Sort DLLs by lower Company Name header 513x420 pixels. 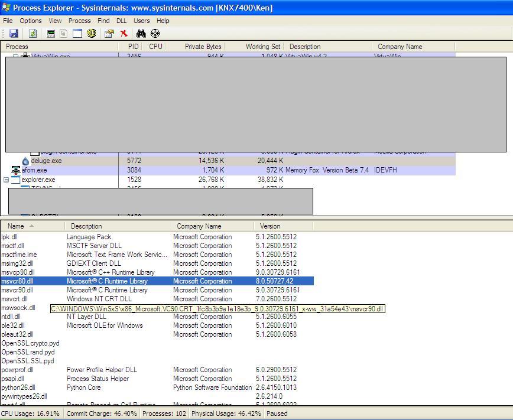pyautogui.click(x=212, y=226)
